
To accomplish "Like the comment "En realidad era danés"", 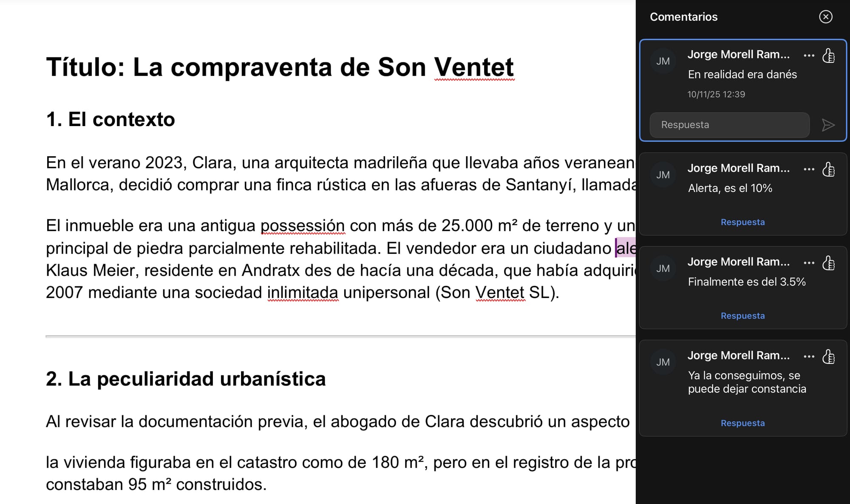I will click(828, 55).
